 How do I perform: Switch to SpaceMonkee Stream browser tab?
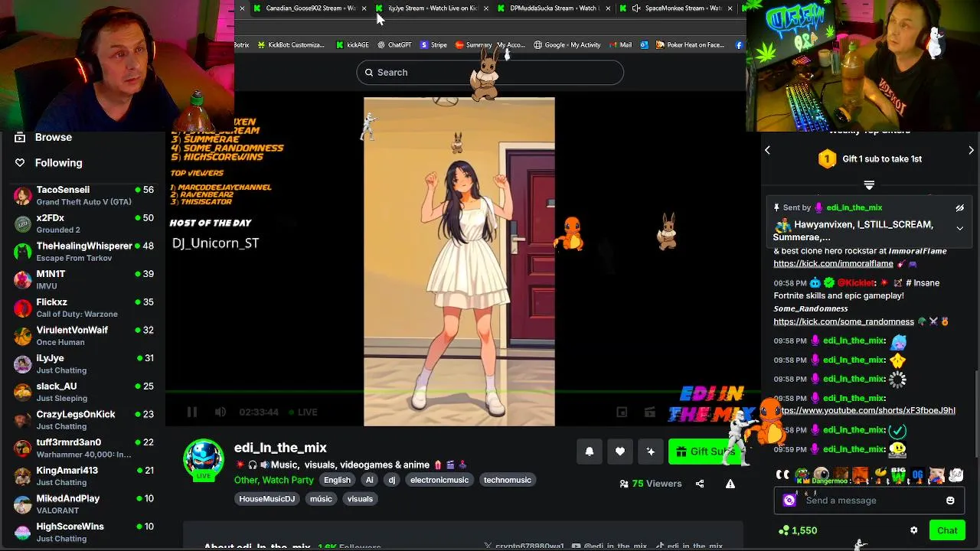point(678,8)
